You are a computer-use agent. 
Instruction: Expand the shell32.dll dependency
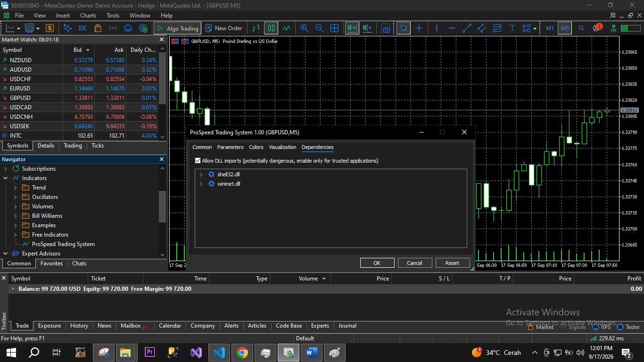pyautogui.click(x=201, y=174)
